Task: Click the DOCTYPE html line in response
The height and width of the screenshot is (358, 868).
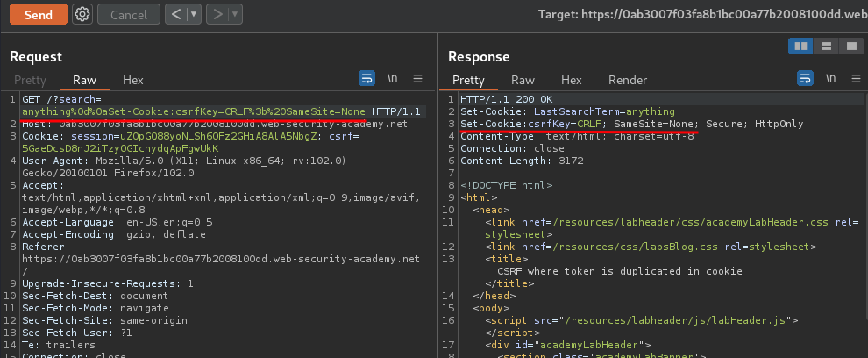Action: pyautogui.click(x=507, y=185)
